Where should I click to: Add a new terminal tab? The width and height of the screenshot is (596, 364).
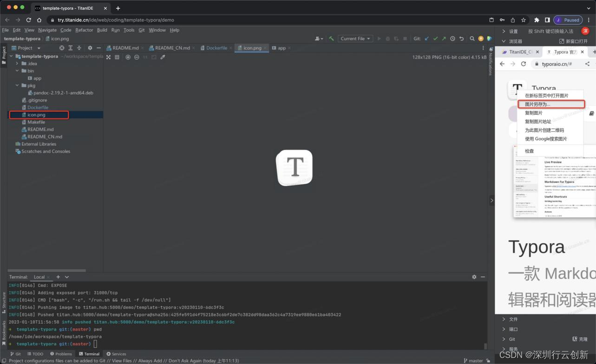[58, 277]
